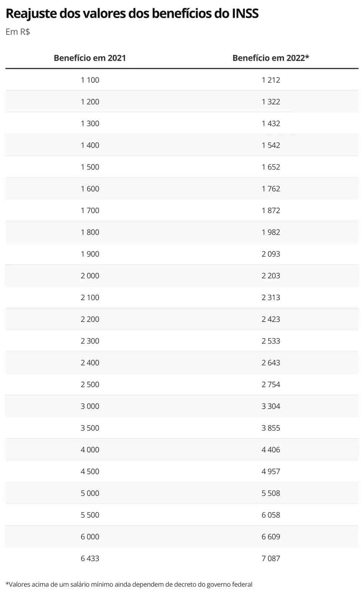Click the "Benefício em 2021" column header
Image resolution: width=364 pixels, height=597 pixels.
90,58
